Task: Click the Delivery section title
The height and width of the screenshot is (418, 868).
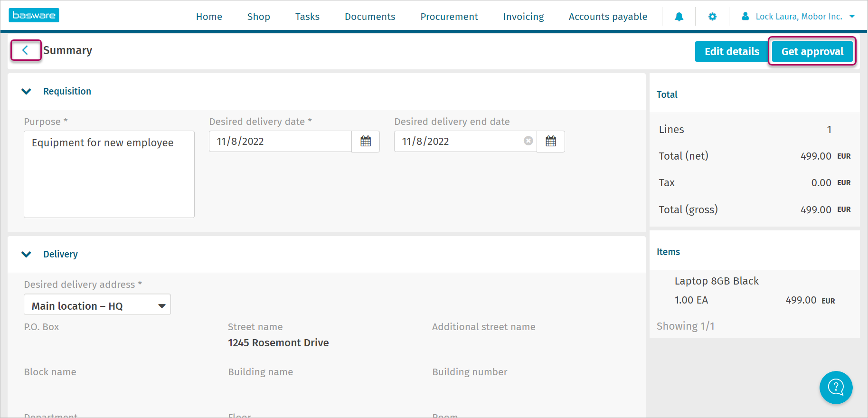Action: point(60,254)
